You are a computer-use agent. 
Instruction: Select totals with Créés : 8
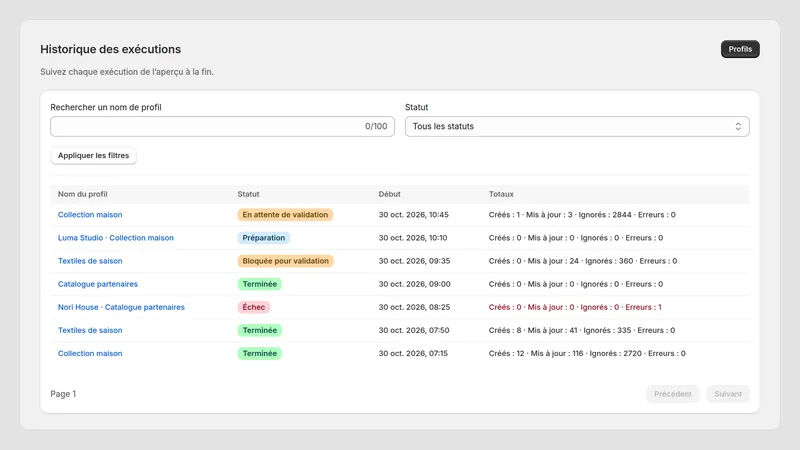582,330
